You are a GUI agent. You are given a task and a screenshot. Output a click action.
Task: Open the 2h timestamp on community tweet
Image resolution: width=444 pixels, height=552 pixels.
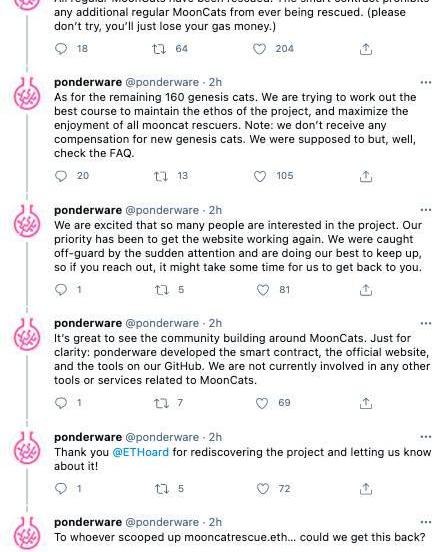point(215,323)
